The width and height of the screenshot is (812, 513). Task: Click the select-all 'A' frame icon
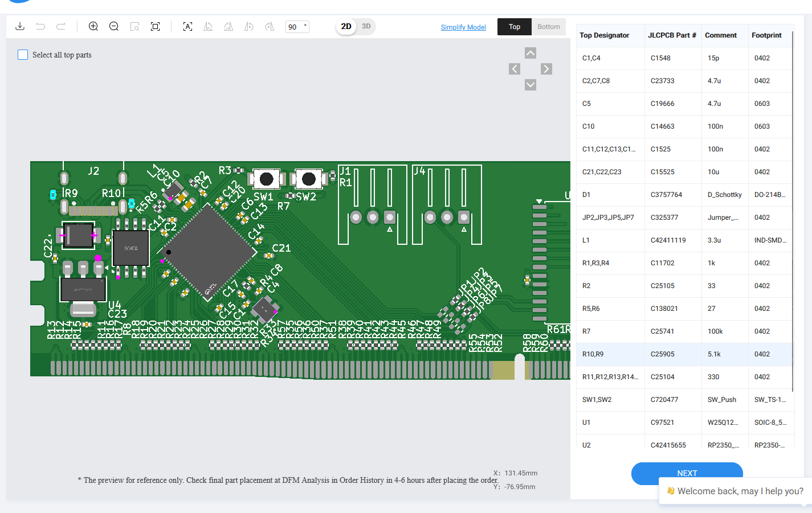point(187,26)
